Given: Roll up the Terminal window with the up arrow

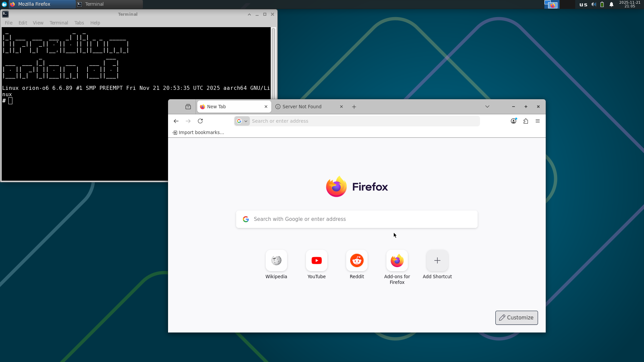Looking at the screenshot, I should pyautogui.click(x=249, y=14).
